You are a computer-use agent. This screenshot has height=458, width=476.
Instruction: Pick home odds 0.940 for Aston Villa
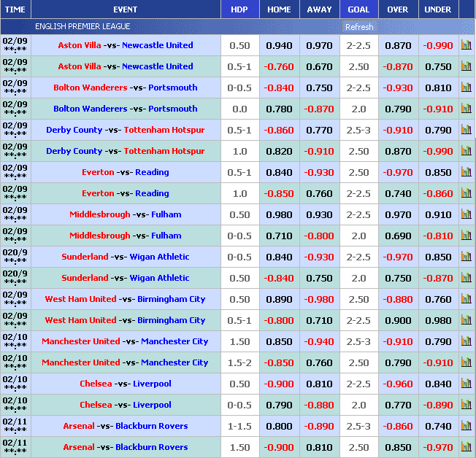(279, 45)
